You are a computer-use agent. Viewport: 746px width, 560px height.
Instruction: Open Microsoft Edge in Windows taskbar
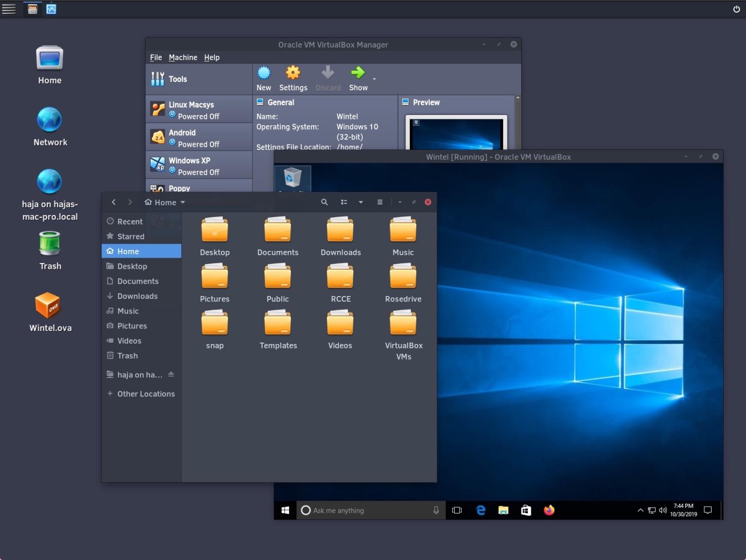point(481,510)
